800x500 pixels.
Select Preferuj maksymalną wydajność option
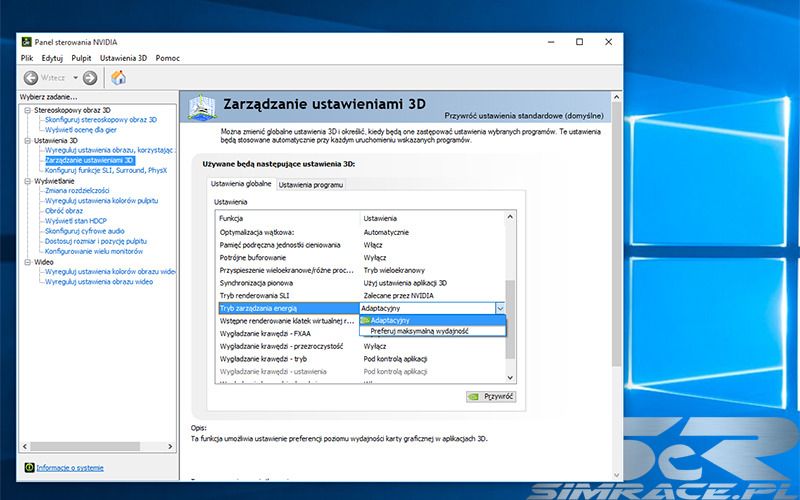(x=419, y=331)
